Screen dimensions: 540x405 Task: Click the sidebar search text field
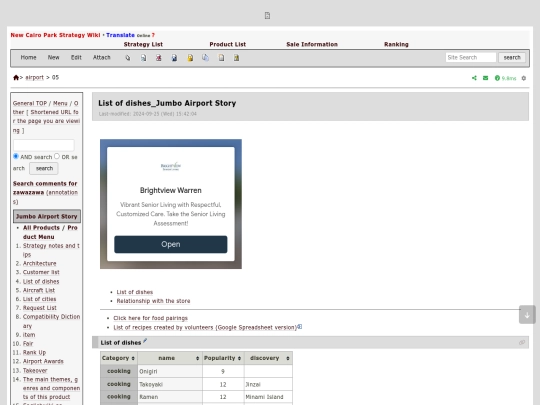[x=44, y=145]
